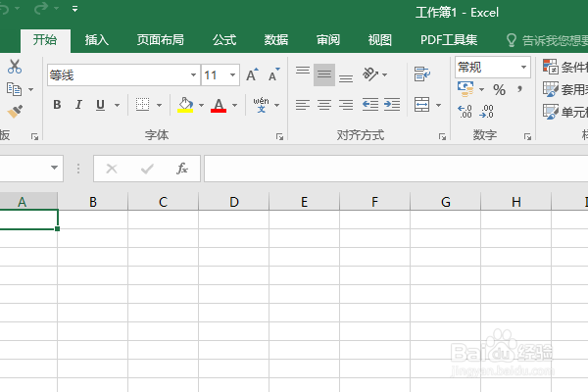Open 对齐方式 group dialog launcher
Screen dimensions: 588x392
(x=443, y=137)
